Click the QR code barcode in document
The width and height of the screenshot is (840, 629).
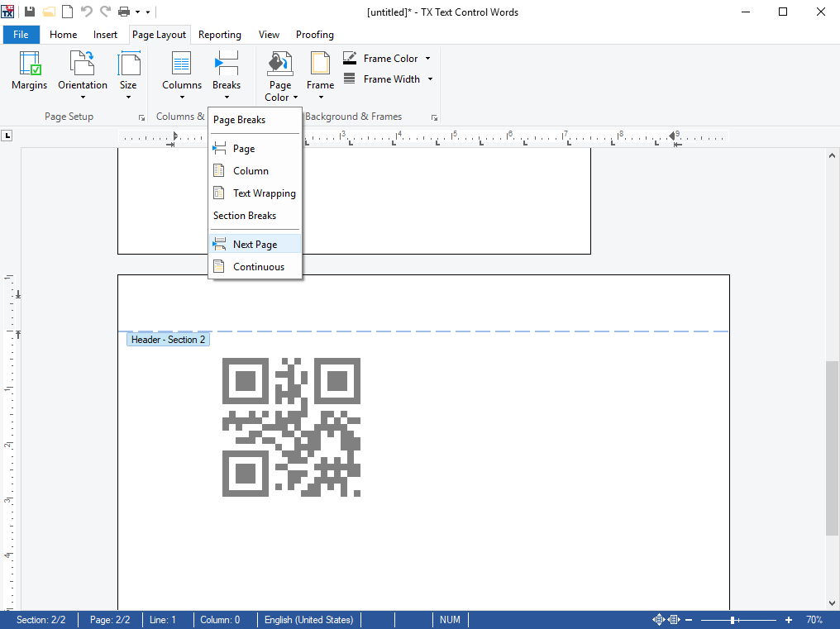[x=291, y=427]
